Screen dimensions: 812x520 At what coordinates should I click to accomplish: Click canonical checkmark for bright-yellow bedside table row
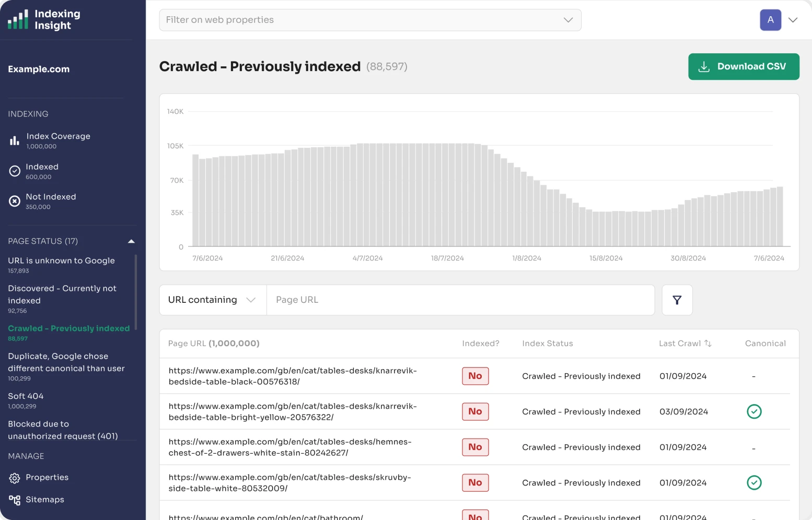pyautogui.click(x=754, y=412)
